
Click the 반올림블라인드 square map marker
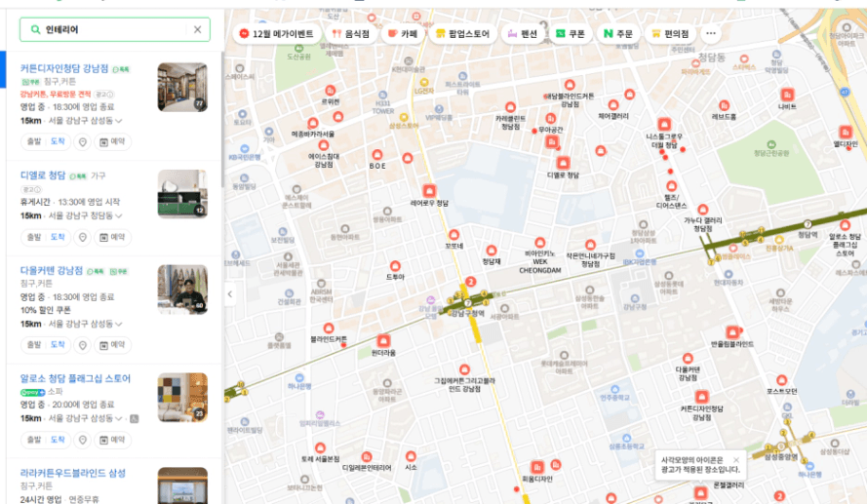coord(732,332)
